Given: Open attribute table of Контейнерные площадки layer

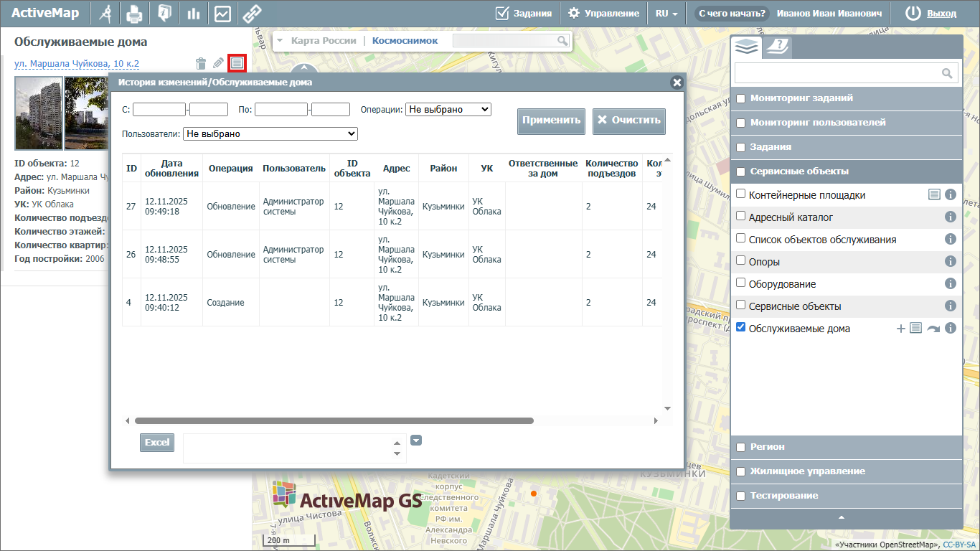Looking at the screenshot, I should (x=934, y=194).
